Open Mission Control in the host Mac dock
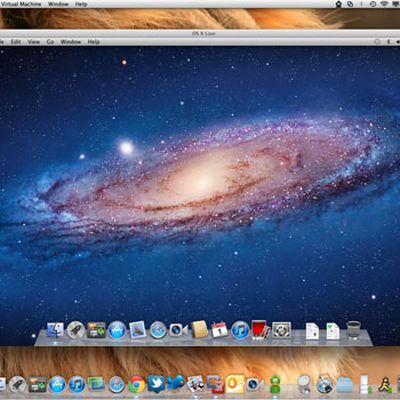The height and width of the screenshot is (400, 400). 37,385
